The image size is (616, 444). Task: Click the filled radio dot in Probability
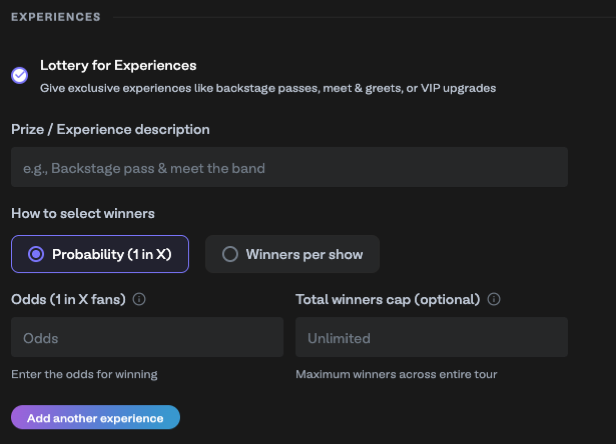(36, 254)
